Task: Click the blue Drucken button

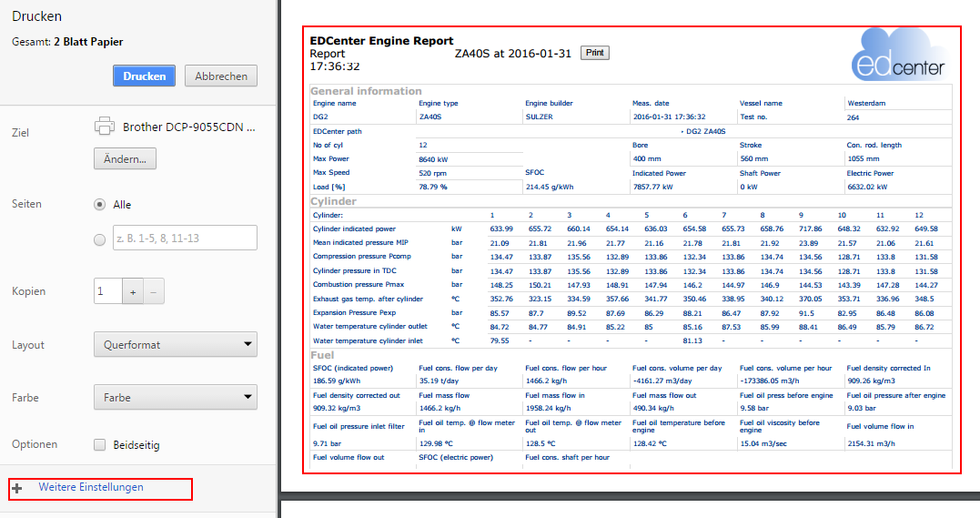Action: (144, 76)
